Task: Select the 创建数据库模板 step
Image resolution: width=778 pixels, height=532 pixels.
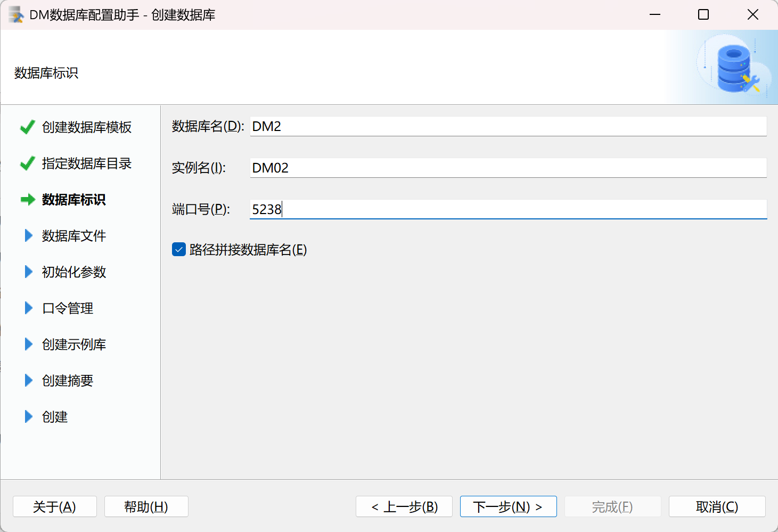Action: [87, 127]
